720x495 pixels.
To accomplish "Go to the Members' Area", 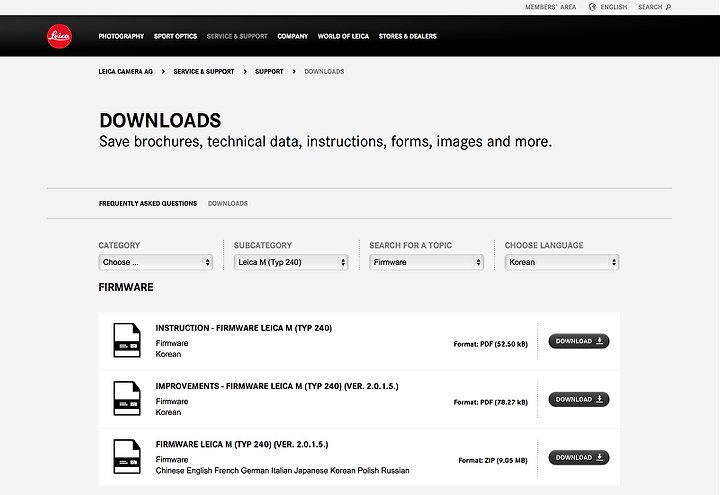I will pyautogui.click(x=551, y=7).
